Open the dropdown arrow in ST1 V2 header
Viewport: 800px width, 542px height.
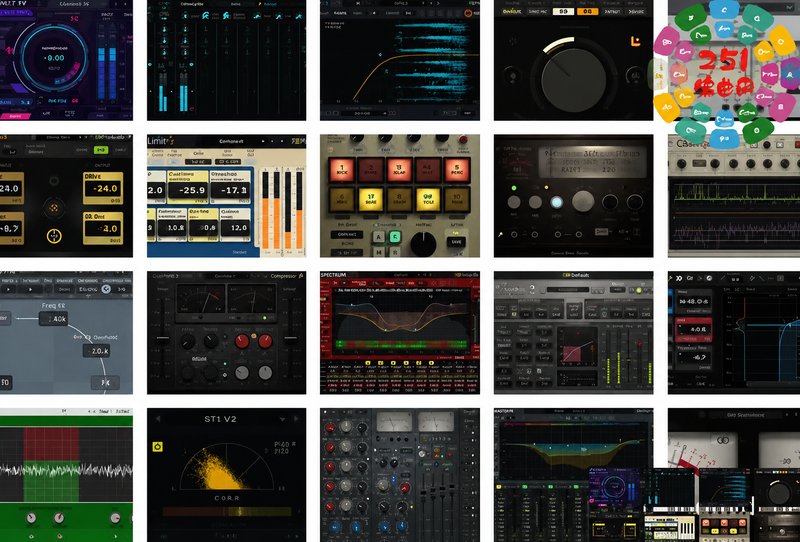pyautogui.click(x=282, y=419)
